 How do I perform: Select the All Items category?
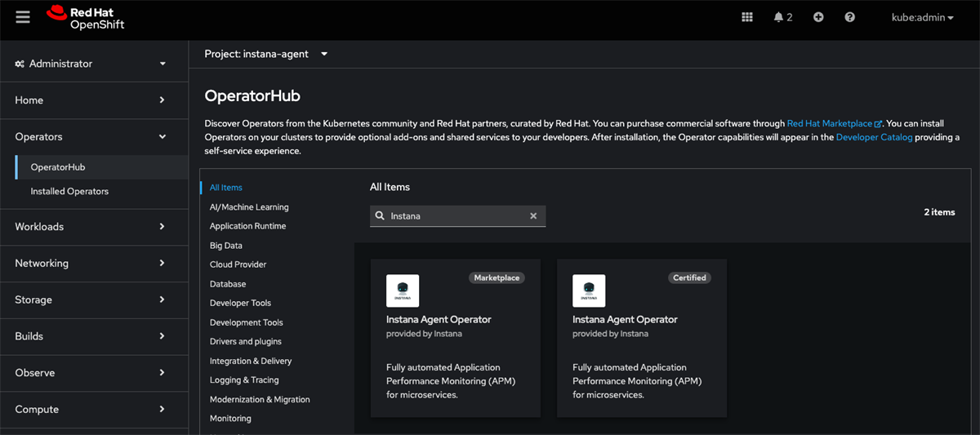226,188
